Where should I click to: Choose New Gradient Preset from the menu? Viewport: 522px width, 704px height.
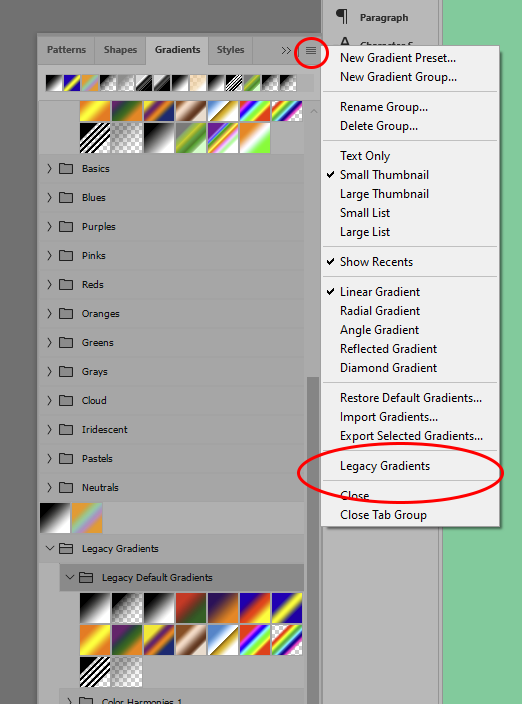pos(398,58)
